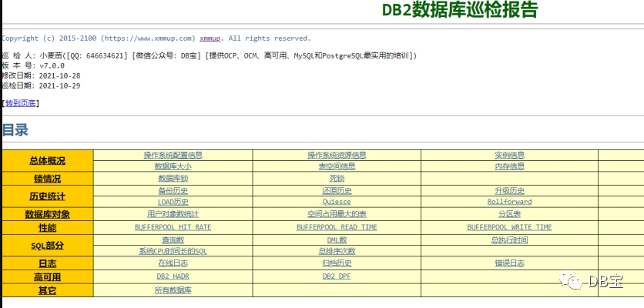Viewport: 644px width, 308px height.
Task: Select 性能 category heading
Action: pos(47,227)
